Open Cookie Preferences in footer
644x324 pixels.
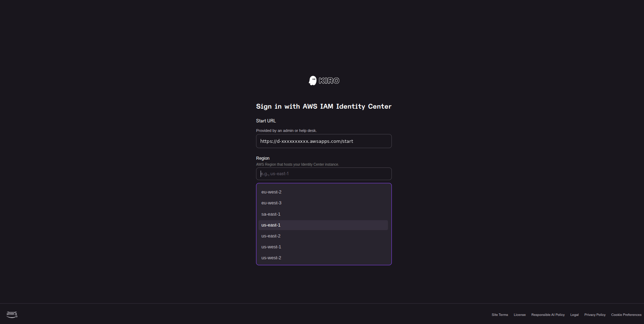coord(626,315)
